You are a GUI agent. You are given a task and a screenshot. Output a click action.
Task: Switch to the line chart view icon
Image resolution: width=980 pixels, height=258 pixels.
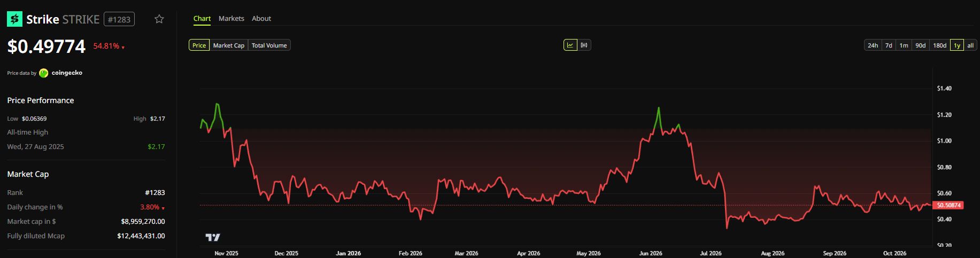[x=570, y=45]
